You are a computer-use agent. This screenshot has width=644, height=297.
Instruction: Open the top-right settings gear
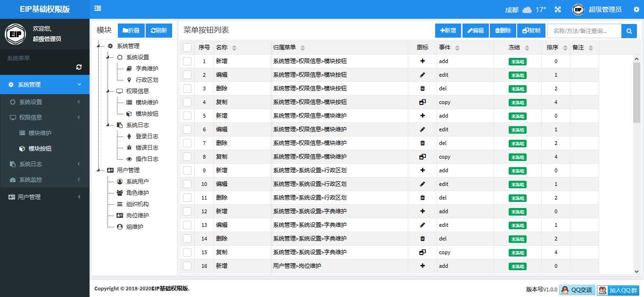[636, 9]
